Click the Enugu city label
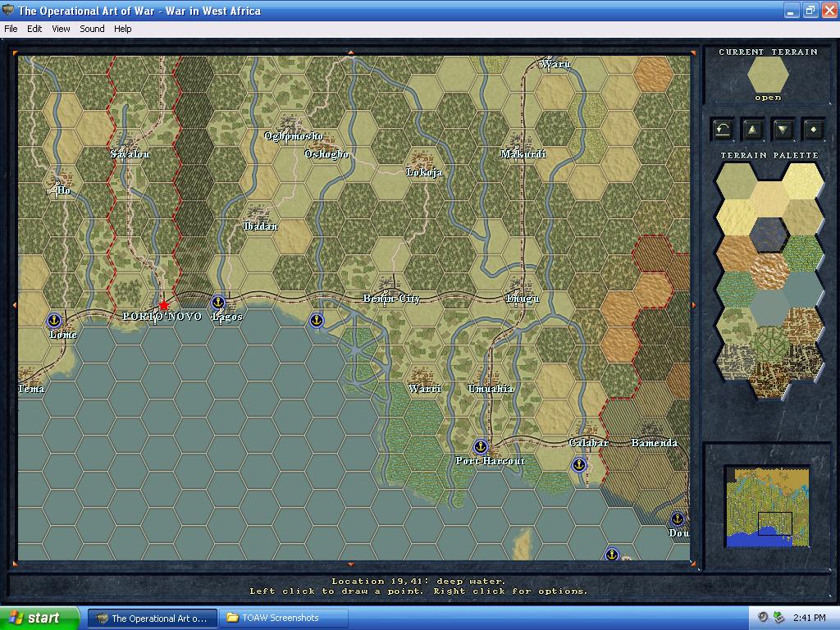The width and height of the screenshot is (840, 630). [x=523, y=299]
